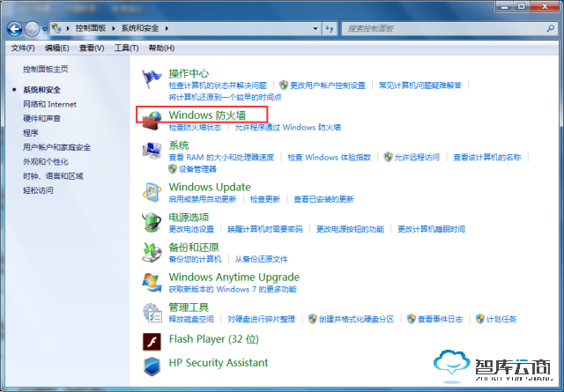Open the 编辑(E) menu
The width and height of the screenshot is (564, 392).
(x=56, y=48)
